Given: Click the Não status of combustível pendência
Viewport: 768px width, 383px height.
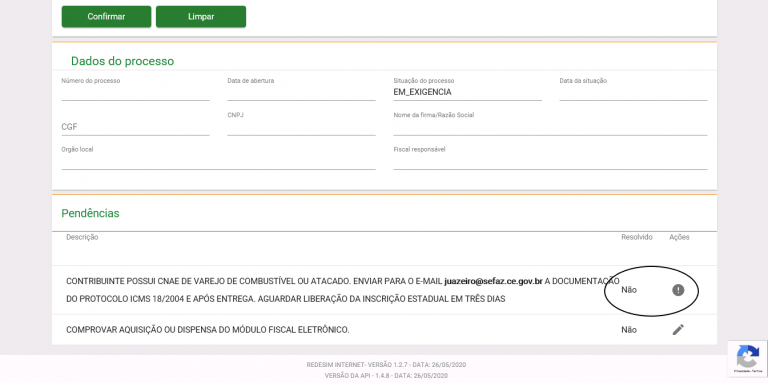Looking at the screenshot, I should tap(629, 290).
